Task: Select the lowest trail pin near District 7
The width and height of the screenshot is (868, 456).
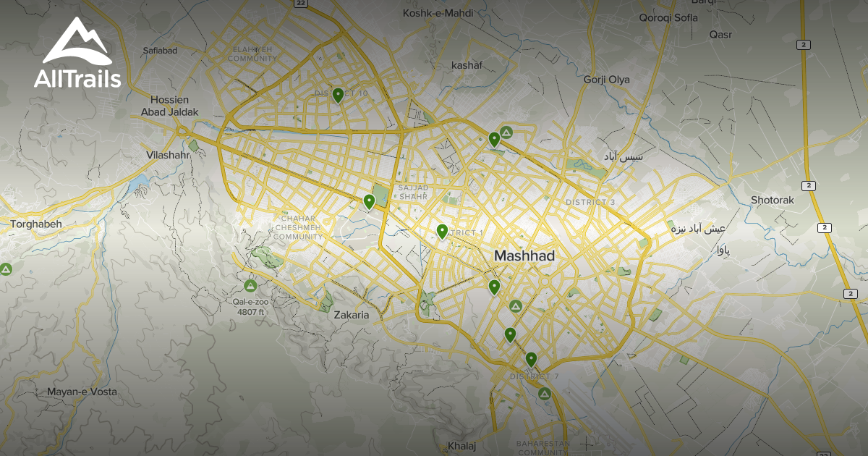Action: (531, 359)
